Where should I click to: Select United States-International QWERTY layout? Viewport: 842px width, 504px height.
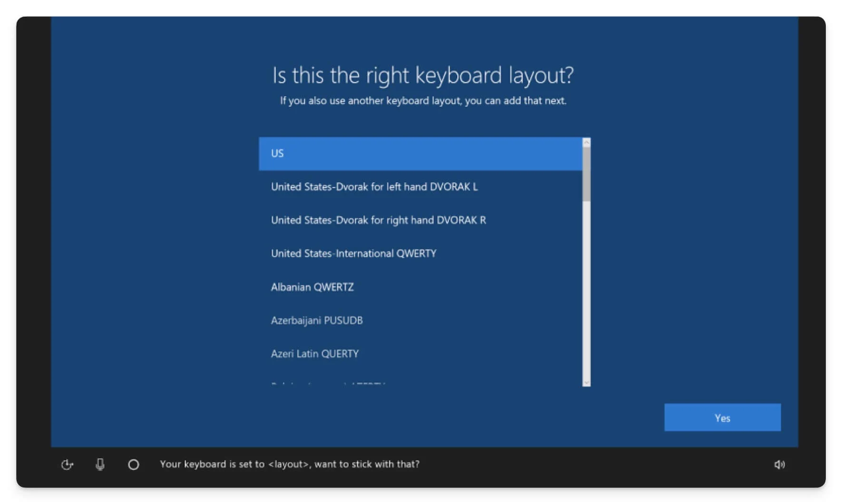coord(421,253)
